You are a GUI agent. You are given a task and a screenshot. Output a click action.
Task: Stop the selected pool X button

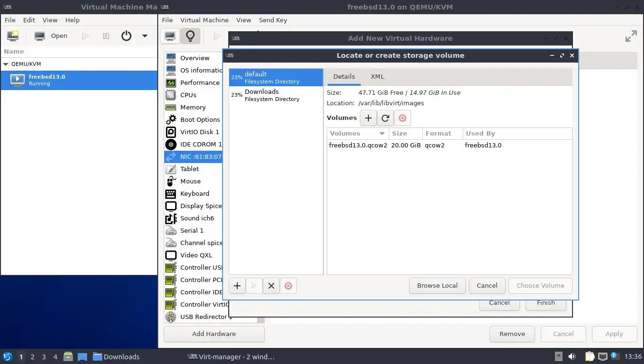[x=271, y=286]
